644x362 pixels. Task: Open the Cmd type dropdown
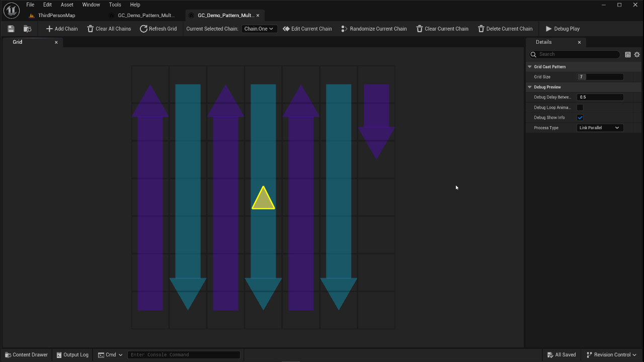(110, 355)
